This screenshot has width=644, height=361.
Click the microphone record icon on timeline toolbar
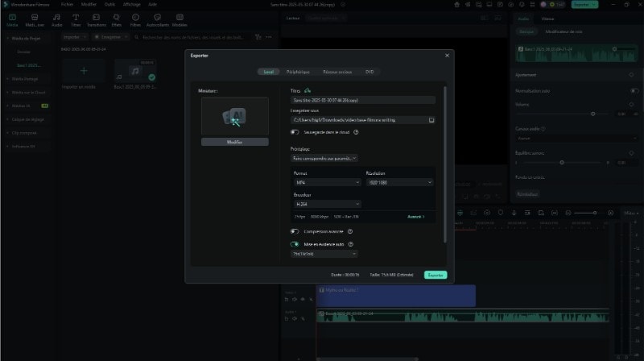click(x=514, y=213)
